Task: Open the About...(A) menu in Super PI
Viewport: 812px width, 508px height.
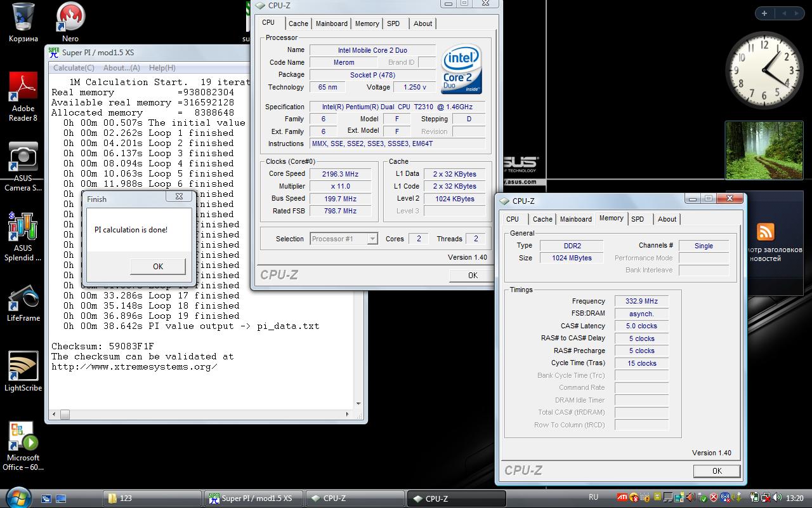Action: (122, 68)
